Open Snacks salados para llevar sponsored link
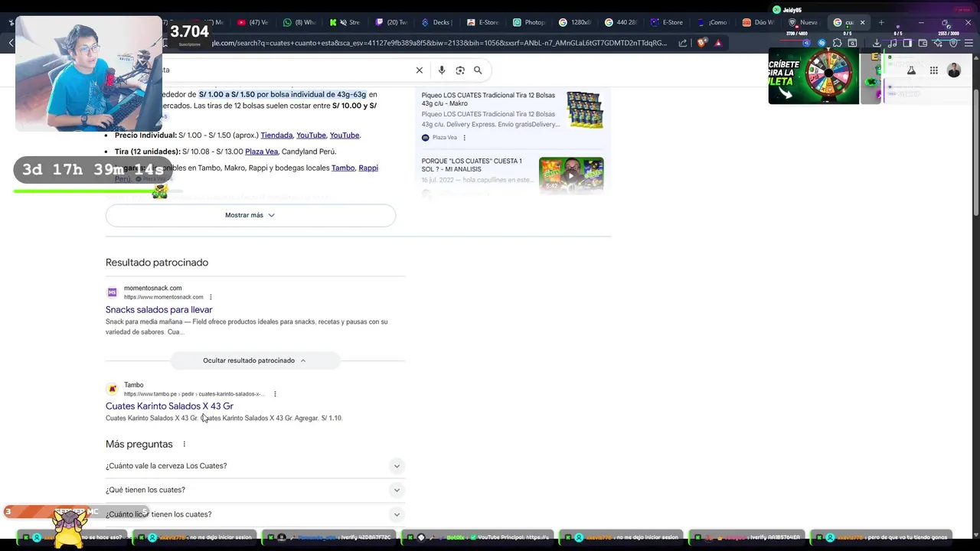The height and width of the screenshot is (551, 980). [159, 310]
